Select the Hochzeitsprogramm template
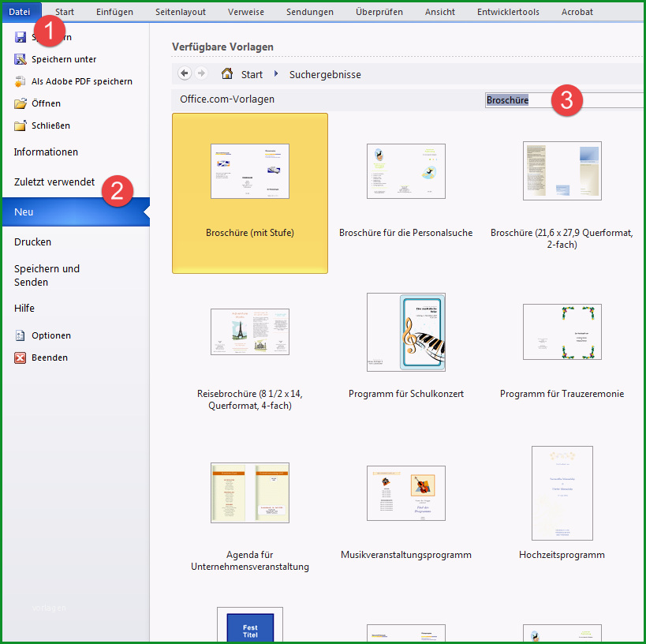This screenshot has width=646, height=644. (x=562, y=503)
